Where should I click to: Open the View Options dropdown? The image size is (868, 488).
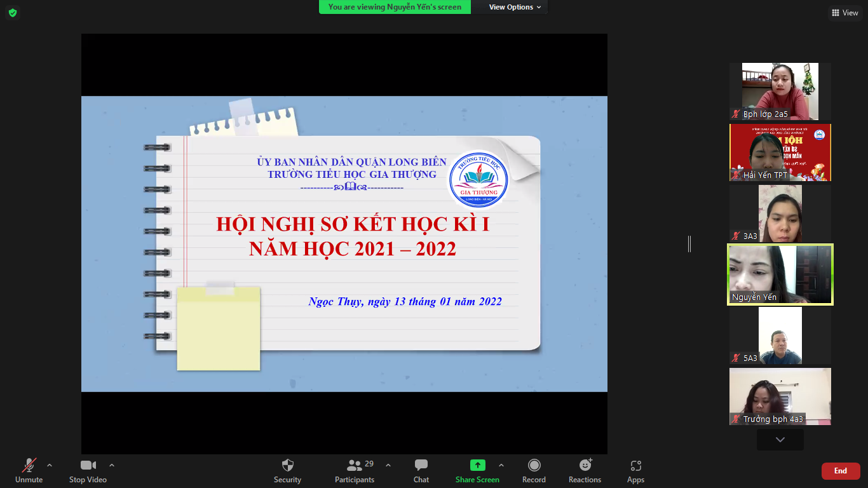[x=515, y=7]
